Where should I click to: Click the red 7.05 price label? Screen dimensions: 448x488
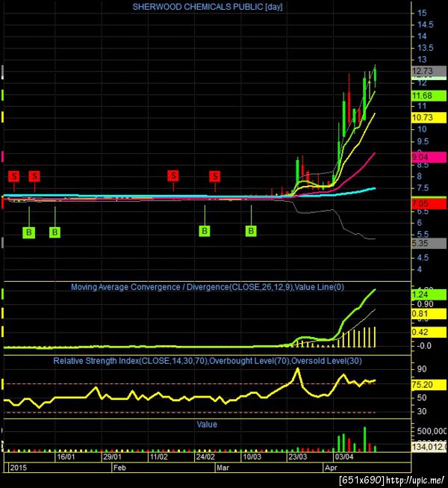pyautogui.click(x=429, y=204)
